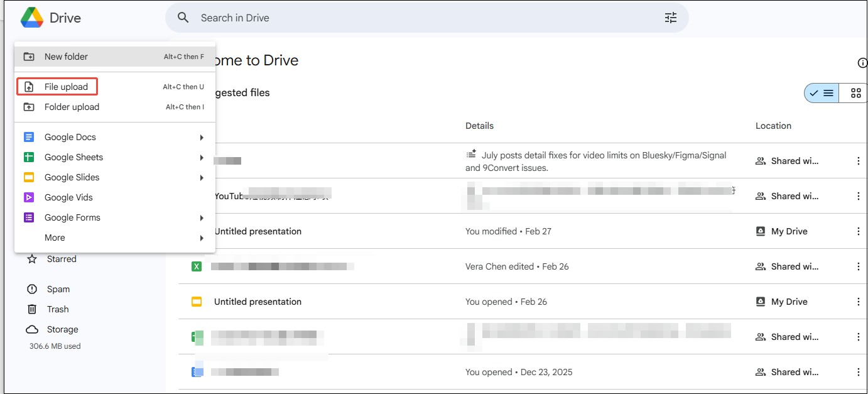Viewport: 868px width, 394px height.
Task: Open Google Forms from the New menu
Action: point(72,217)
